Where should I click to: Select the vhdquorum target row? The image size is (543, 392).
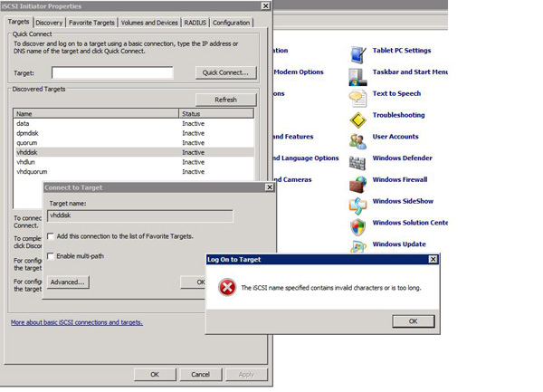click(134, 172)
